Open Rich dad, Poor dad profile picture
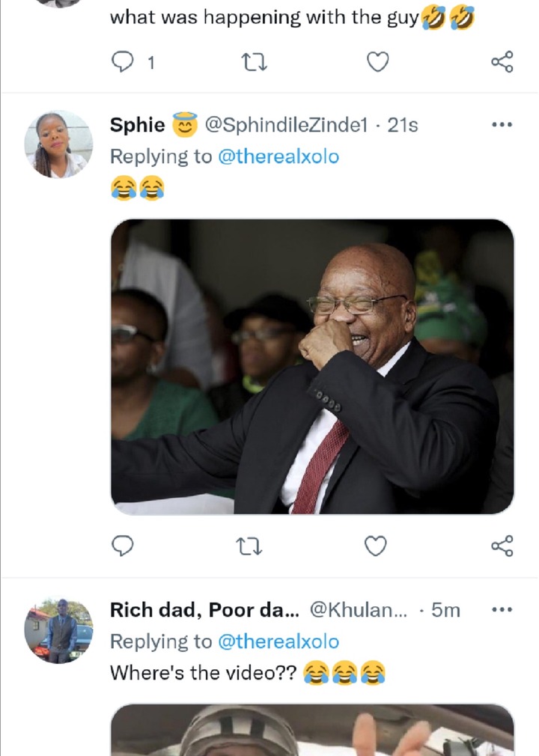 click(x=58, y=630)
